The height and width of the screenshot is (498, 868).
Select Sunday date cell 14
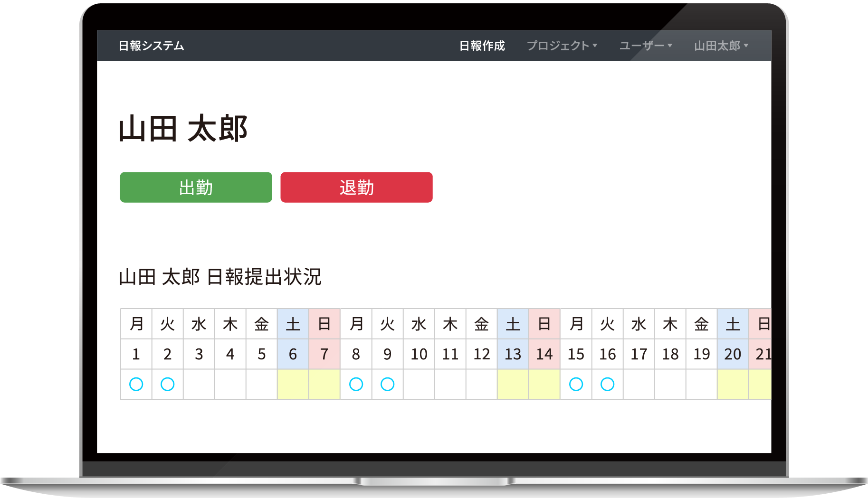544,354
